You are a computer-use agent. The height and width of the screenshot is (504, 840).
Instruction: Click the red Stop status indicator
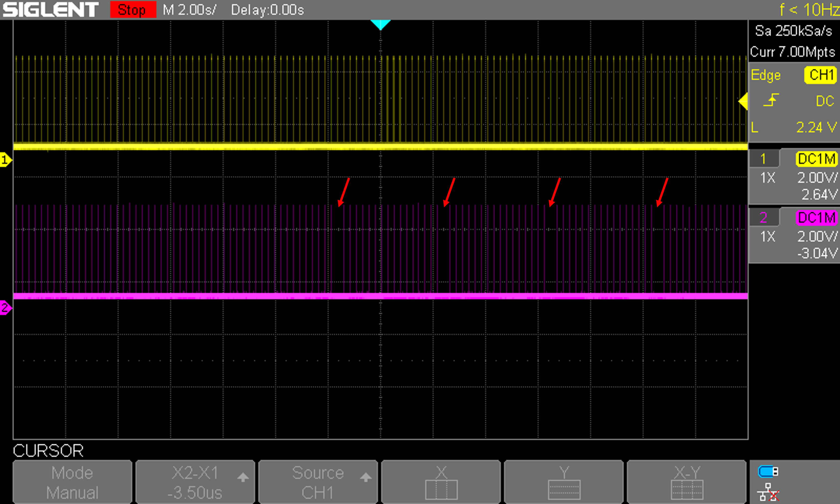(x=133, y=9)
